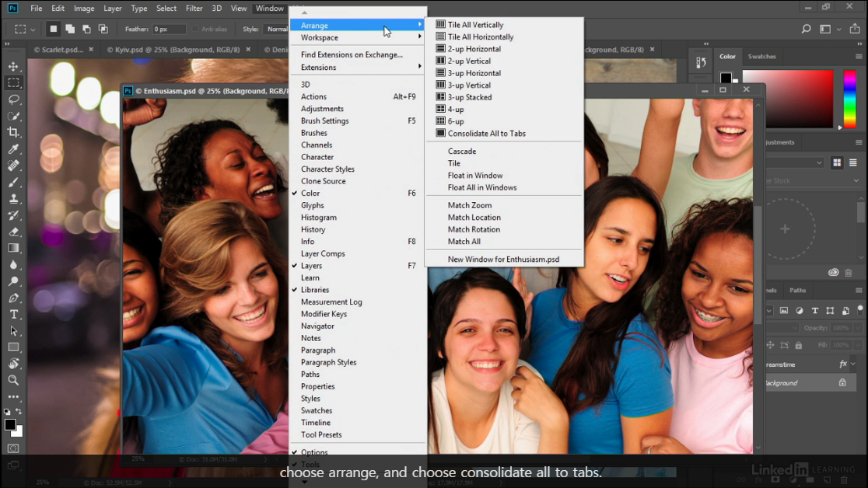Choose Match Zoom in Arrange submenu

click(x=504, y=205)
